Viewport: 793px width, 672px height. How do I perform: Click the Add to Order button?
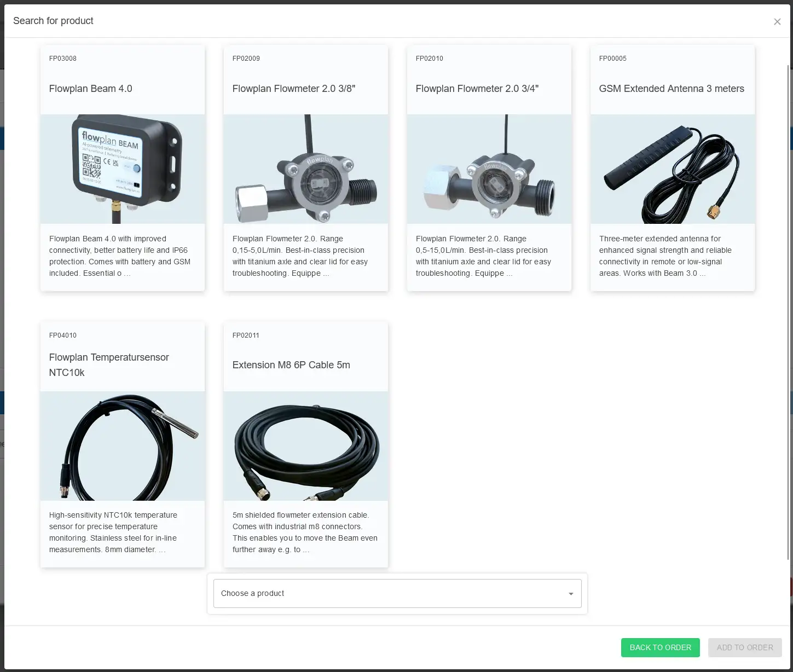click(x=745, y=647)
